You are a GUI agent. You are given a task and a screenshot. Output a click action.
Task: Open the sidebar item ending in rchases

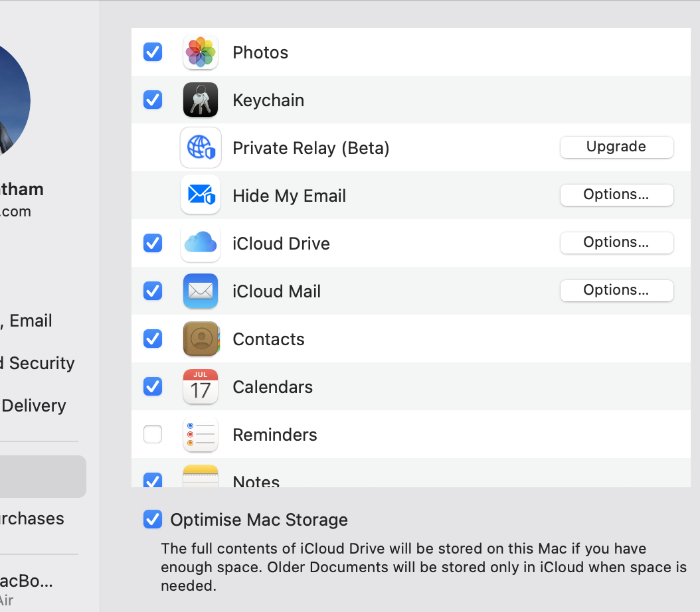tap(32, 518)
